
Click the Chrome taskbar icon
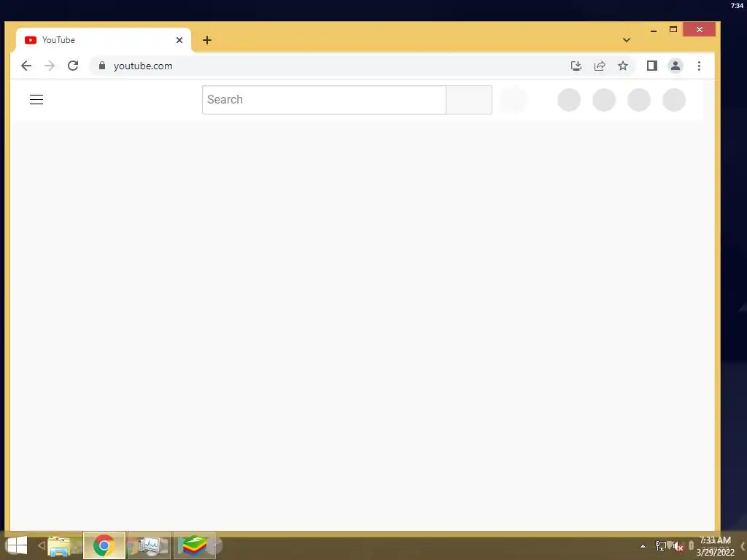(x=104, y=545)
